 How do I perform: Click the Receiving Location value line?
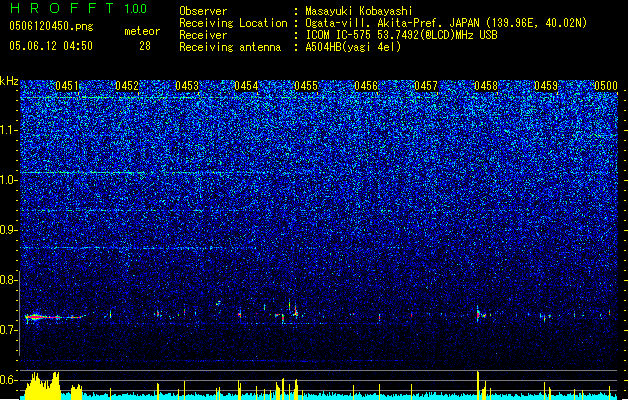446,23
